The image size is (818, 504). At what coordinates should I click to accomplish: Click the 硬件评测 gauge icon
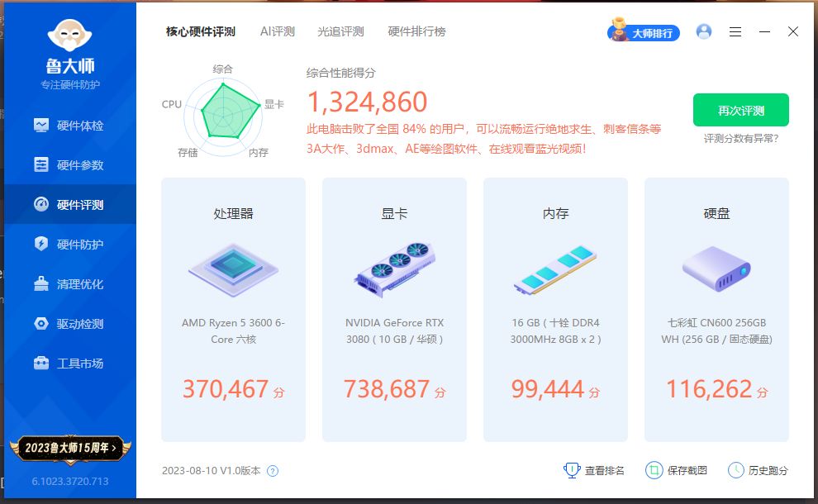(x=41, y=204)
